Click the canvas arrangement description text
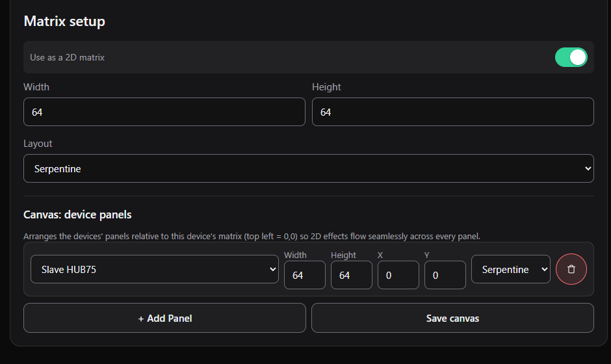This screenshot has width=611, height=364. click(x=252, y=237)
